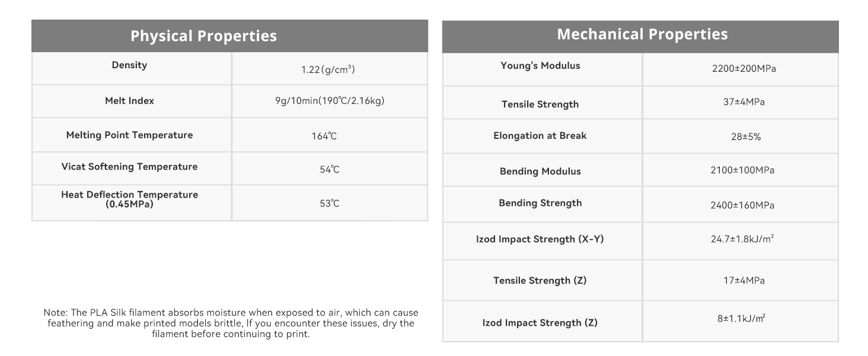Click the 54℃ Vicat softening value
This screenshot has height=356, width=868.
(330, 170)
